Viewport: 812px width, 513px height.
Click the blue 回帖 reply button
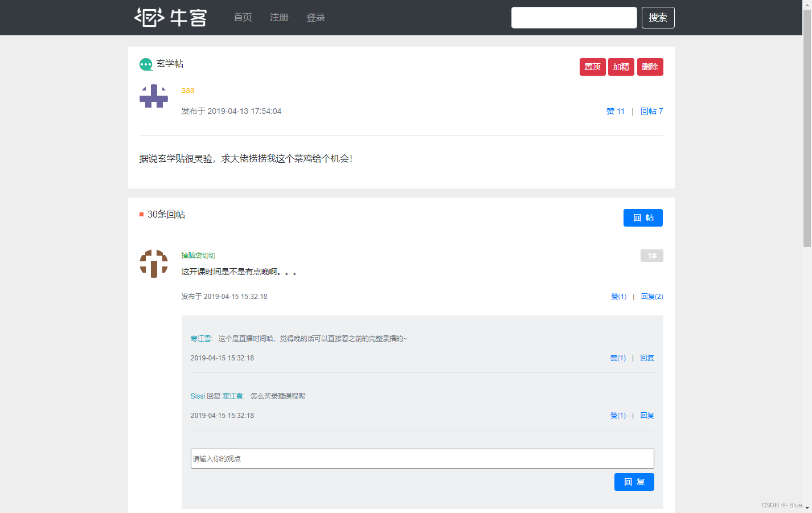coord(643,217)
